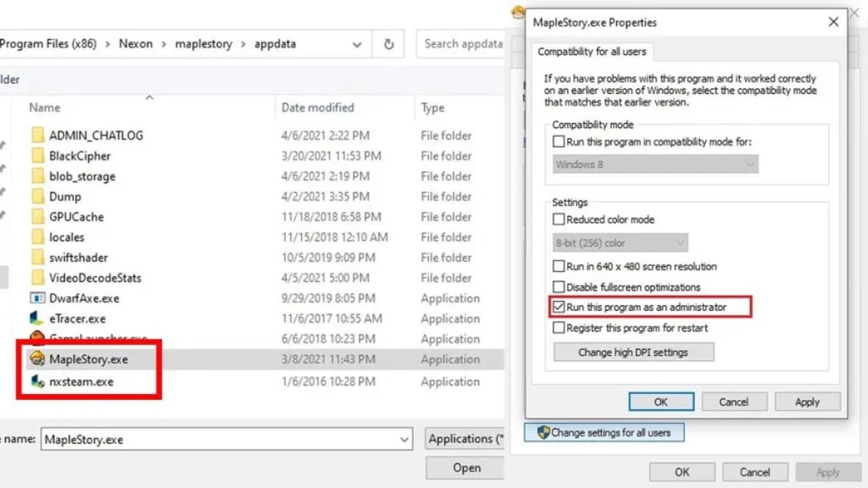Click the nxsteam.exe application icon
The height and width of the screenshot is (488, 868).
pyautogui.click(x=38, y=381)
